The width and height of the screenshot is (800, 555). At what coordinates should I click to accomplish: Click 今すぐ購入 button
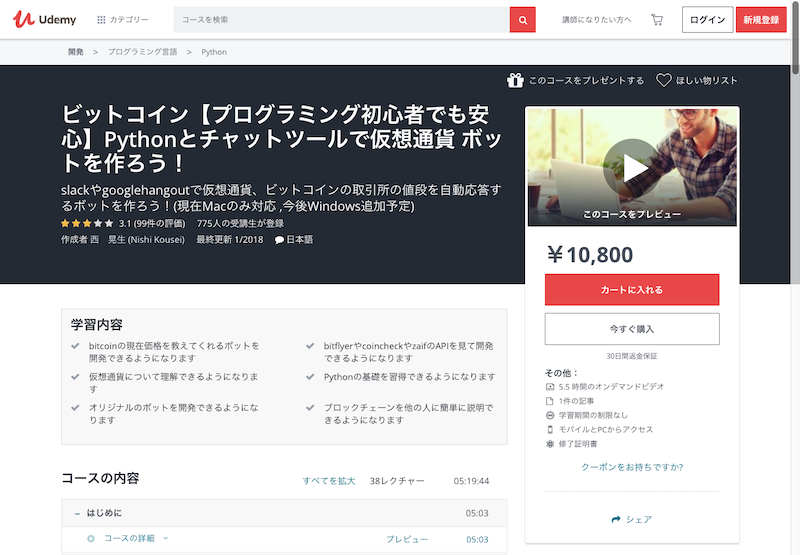632,329
